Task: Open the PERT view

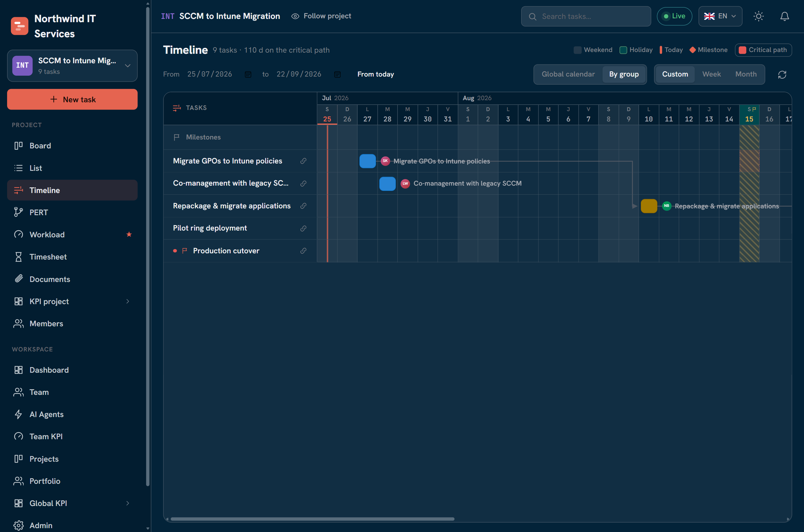Action: click(72, 213)
